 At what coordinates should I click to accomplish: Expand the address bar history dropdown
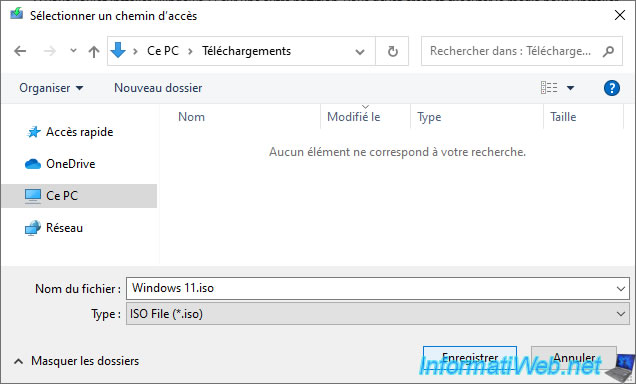[x=360, y=51]
